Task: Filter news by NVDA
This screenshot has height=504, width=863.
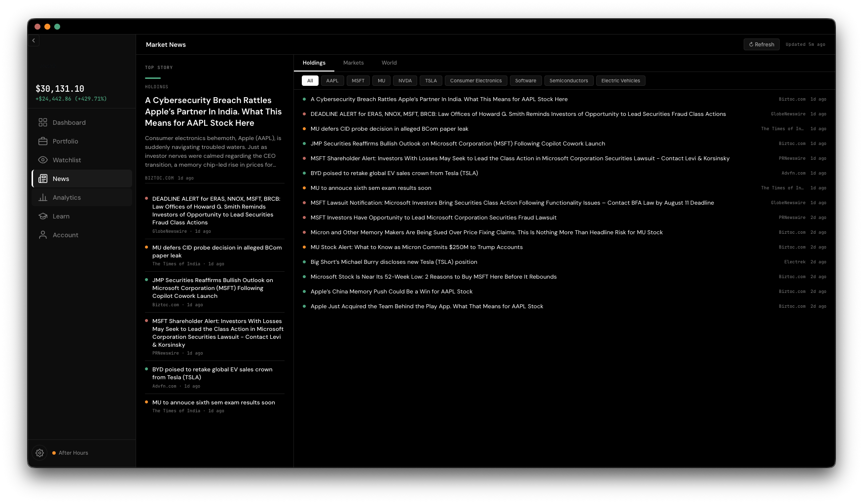Action: (405, 81)
